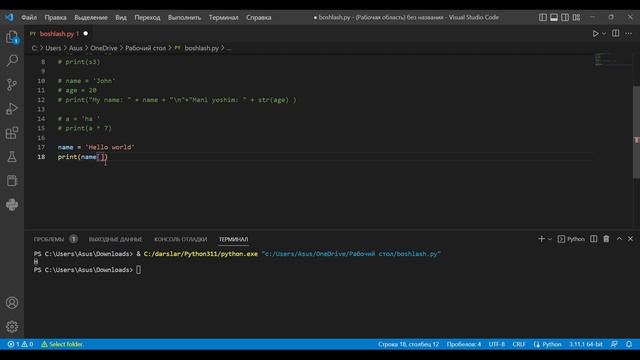Click Рабочий стол in breadcrumb path
Viewport: 640px width, 360px height.
(145, 48)
